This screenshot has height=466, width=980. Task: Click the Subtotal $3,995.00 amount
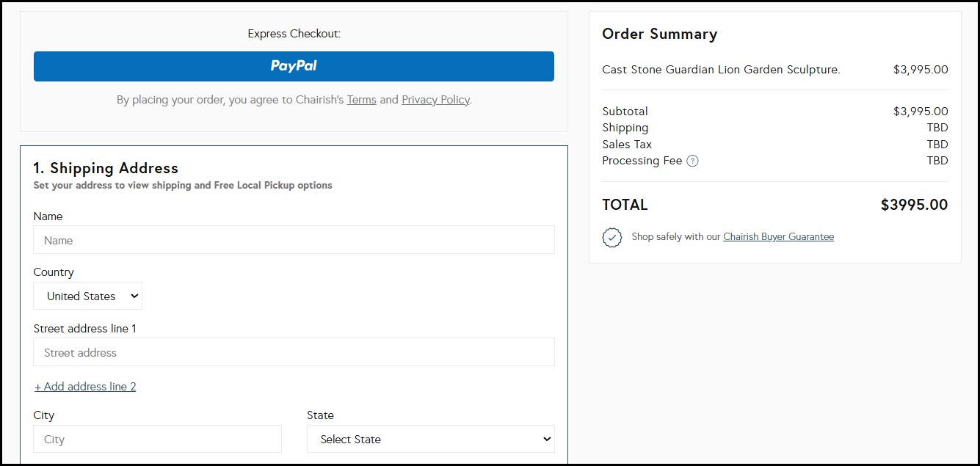tap(921, 112)
